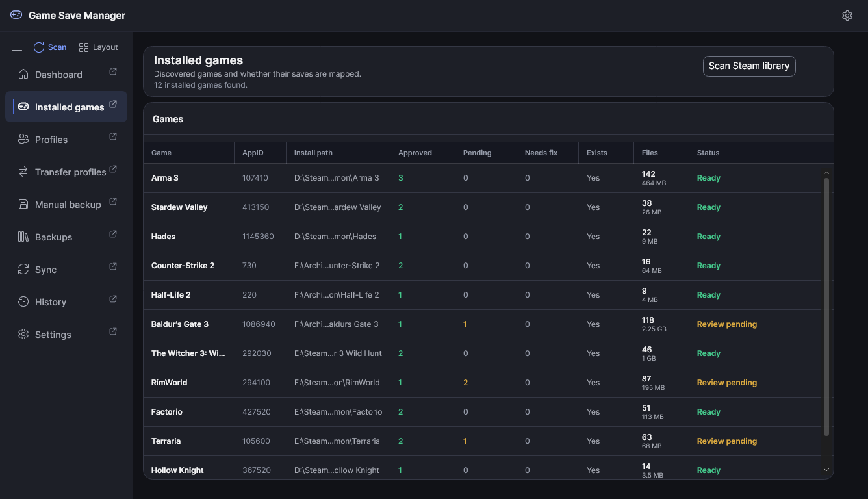The image size is (868, 499).
Task: Open Manual backup in new window icon
Action: click(113, 201)
